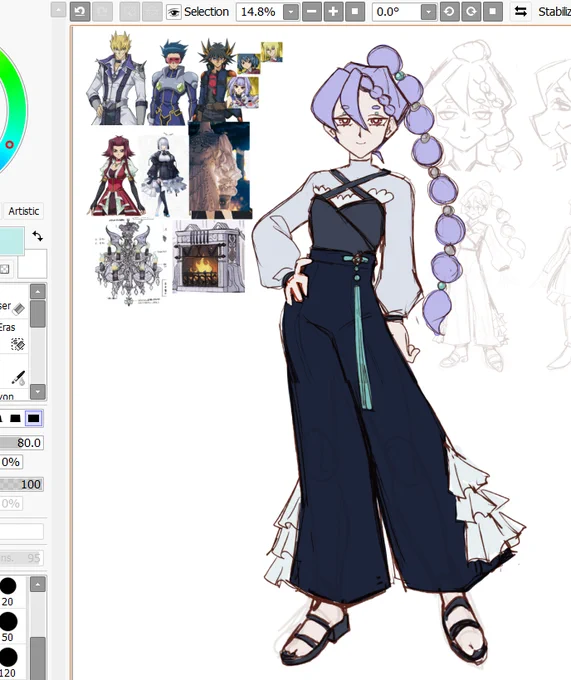Click the empty field above the 95 slider

tap(21, 531)
